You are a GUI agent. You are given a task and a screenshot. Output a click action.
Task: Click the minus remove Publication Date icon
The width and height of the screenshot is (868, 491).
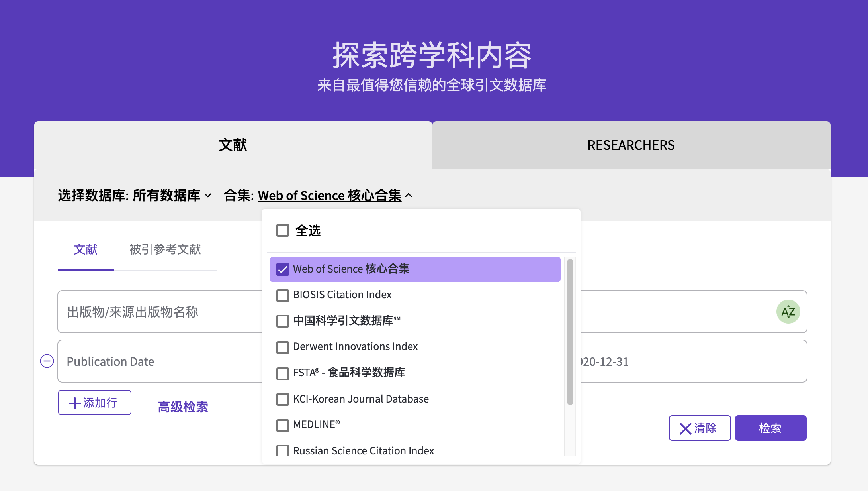47,361
